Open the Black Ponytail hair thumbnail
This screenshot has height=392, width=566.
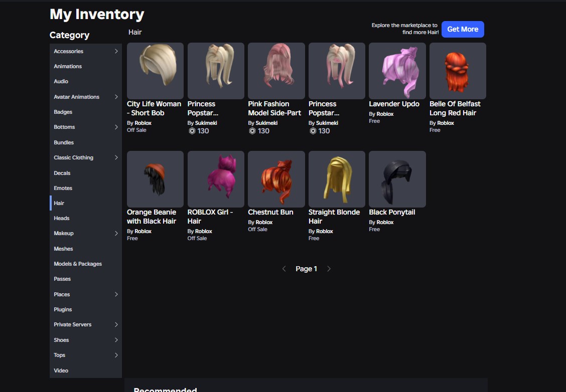pyautogui.click(x=397, y=179)
